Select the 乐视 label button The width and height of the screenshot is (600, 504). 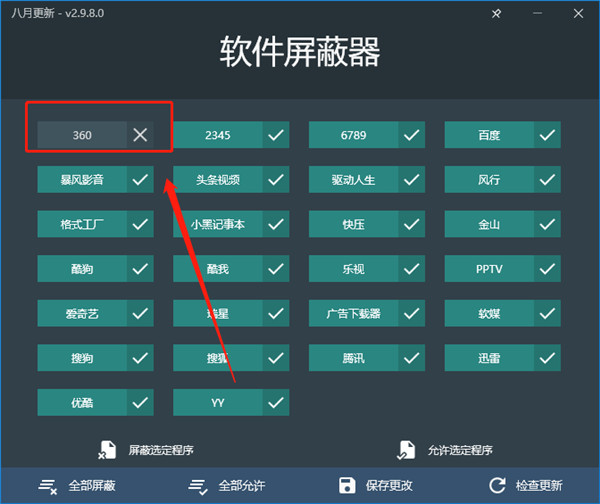(354, 269)
